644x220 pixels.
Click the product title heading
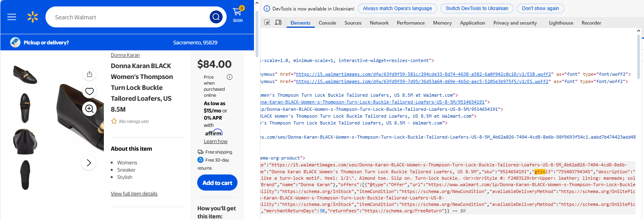click(142, 87)
